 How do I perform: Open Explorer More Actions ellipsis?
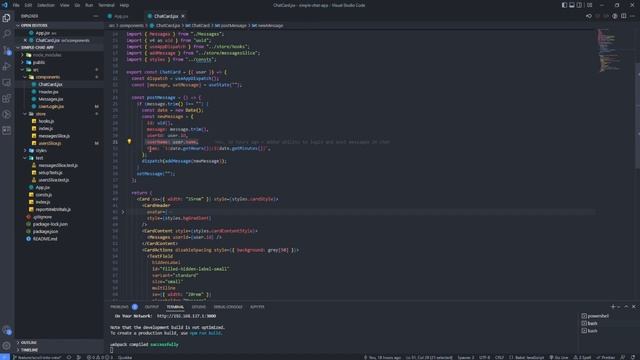click(x=96, y=16)
